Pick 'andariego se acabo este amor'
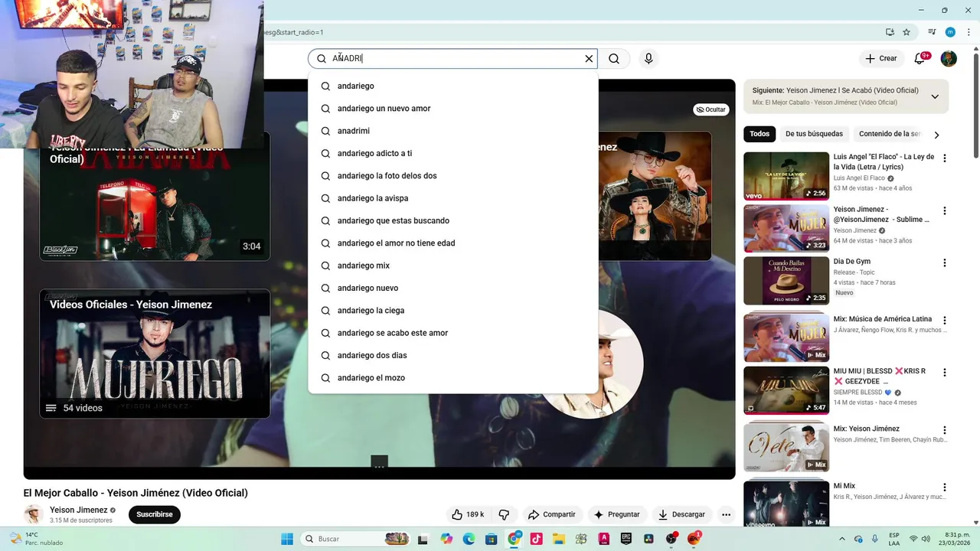The image size is (980, 551). point(453,333)
